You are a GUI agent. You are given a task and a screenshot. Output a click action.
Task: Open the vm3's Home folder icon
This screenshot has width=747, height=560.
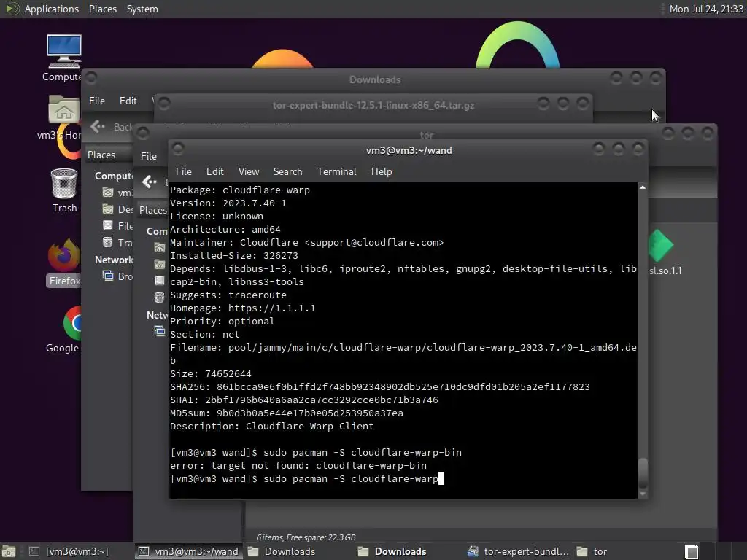click(63, 109)
